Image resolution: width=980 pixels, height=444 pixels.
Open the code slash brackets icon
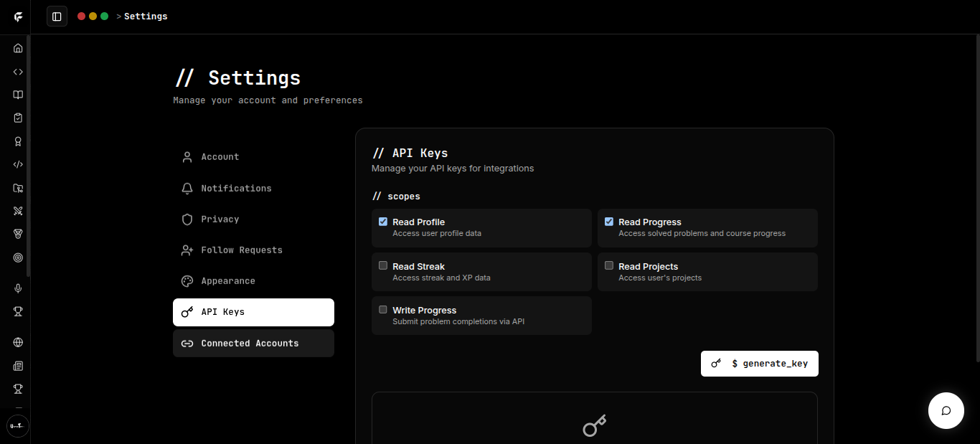click(18, 164)
